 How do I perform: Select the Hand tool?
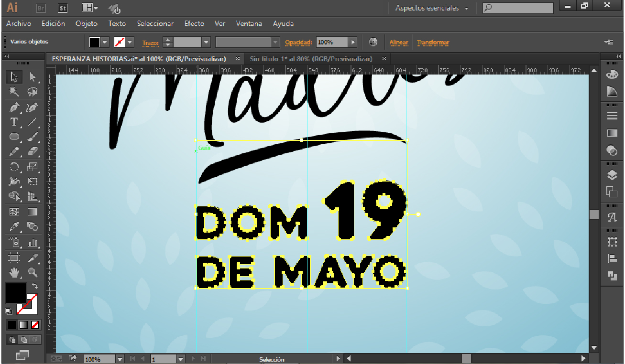point(14,273)
